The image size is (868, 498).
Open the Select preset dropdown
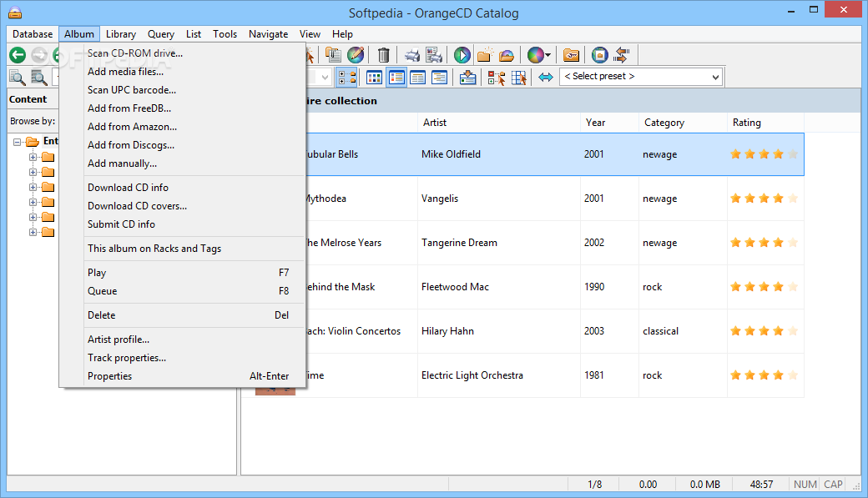[x=641, y=77]
